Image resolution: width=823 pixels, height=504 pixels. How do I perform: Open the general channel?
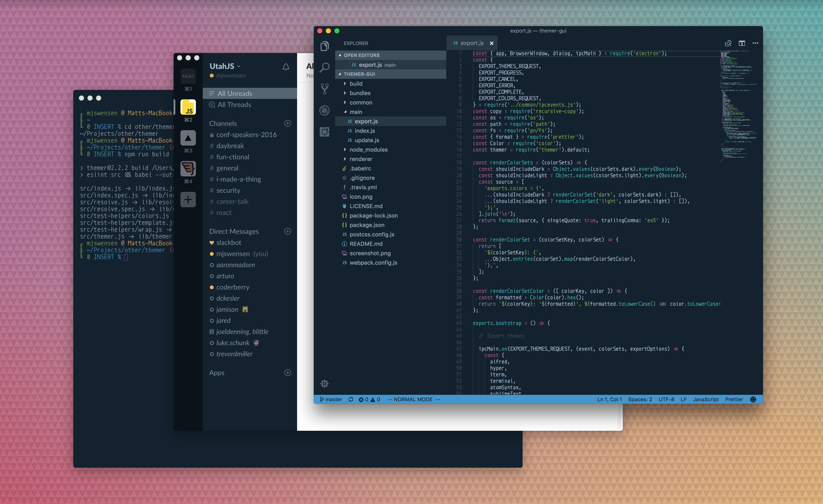(x=227, y=168)
